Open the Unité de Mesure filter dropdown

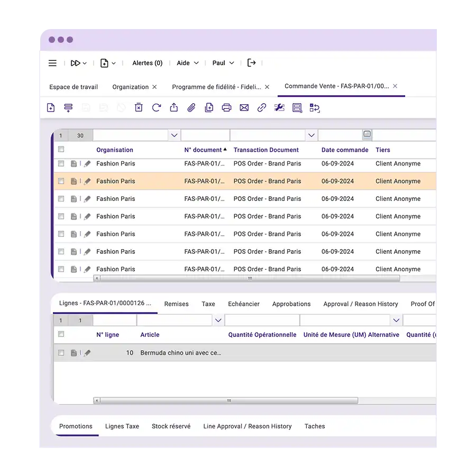[396, 321]
